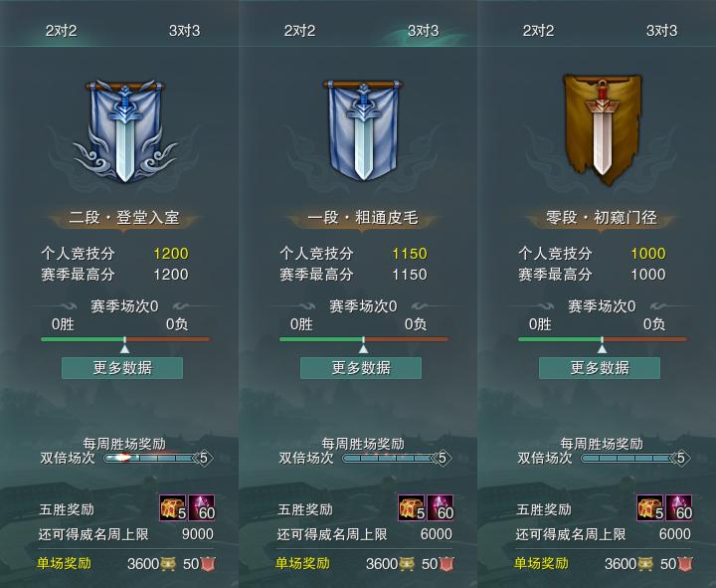
Task: Open 更多数据 in the 二段 panel
Action: coord(122,368)
